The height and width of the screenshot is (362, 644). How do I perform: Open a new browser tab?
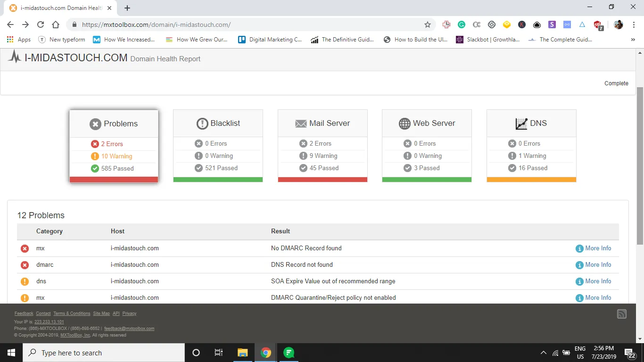pyautogui.click(x=127, y=8)
